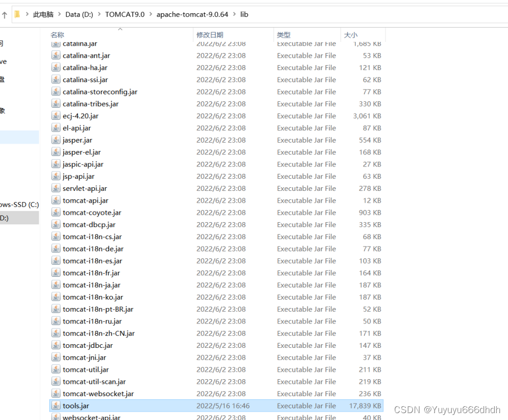Click the jar icon of tomcat-jni.jar
The width and height of the screenshot is (508, 420).
click(x=56, y=357)
